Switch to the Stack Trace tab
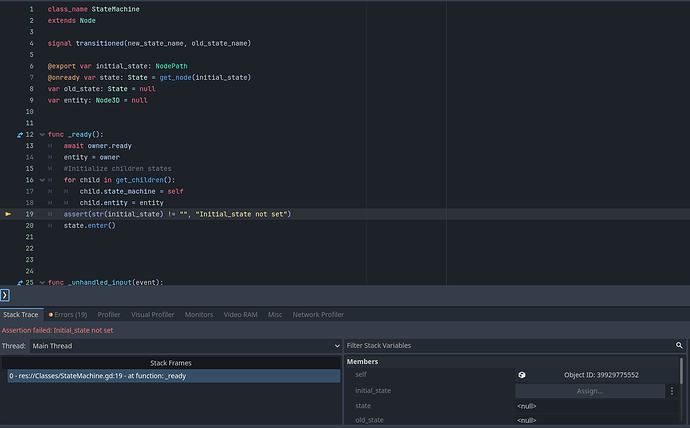The width and height of the screenshot is (690, 428). [21, 315]
